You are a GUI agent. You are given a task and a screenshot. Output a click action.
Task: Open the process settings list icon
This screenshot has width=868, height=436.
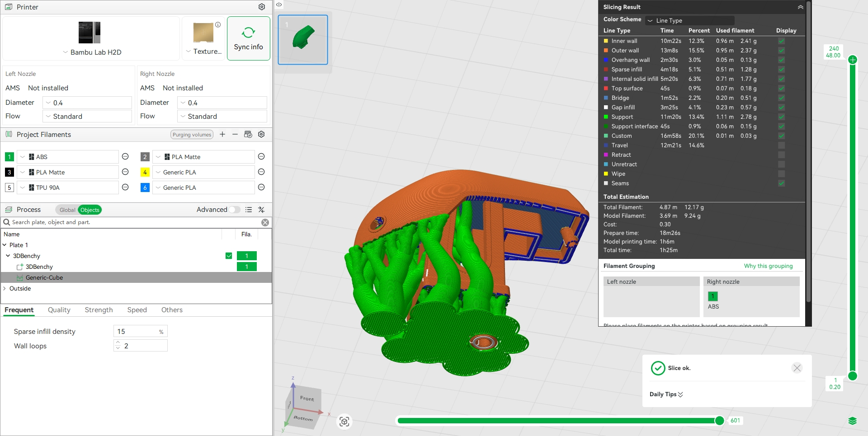tap(249, 210)
